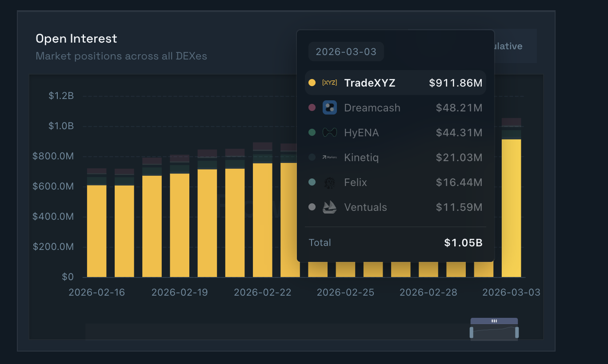Click the Felix circular logo icon
Viewport: 608px width, 364px height.
(329, 182)
